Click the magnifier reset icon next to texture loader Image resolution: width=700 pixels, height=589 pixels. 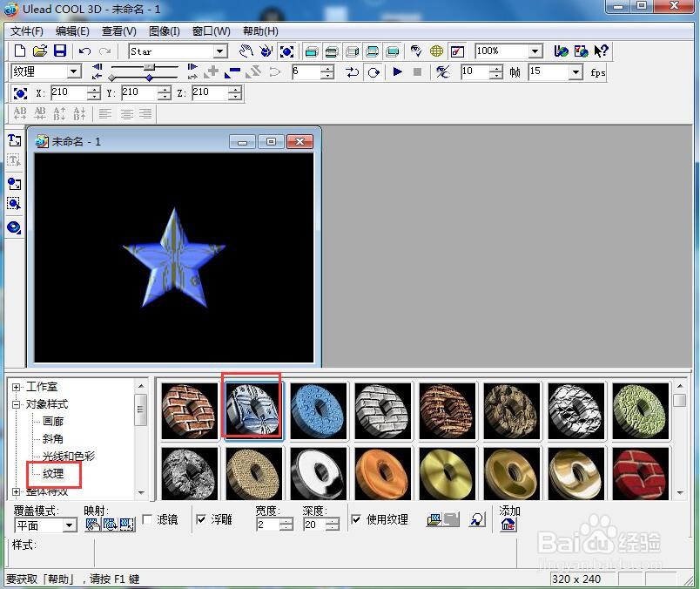(x=477, y=519)
